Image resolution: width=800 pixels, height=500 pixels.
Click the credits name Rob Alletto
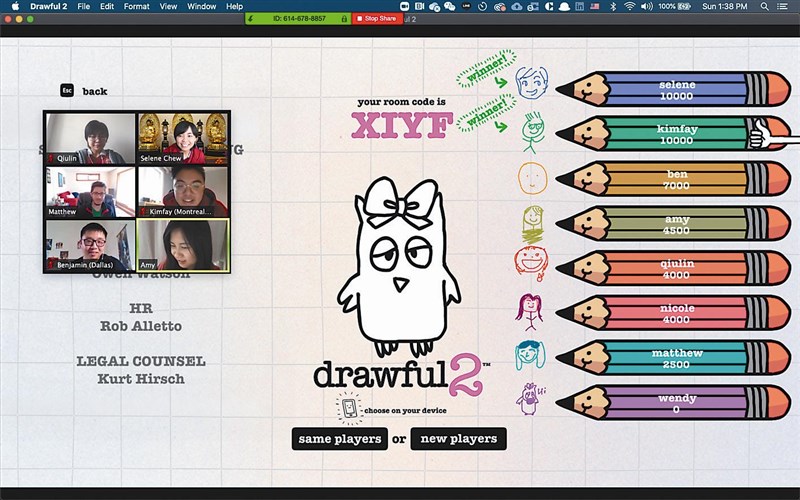pos(141,326)
